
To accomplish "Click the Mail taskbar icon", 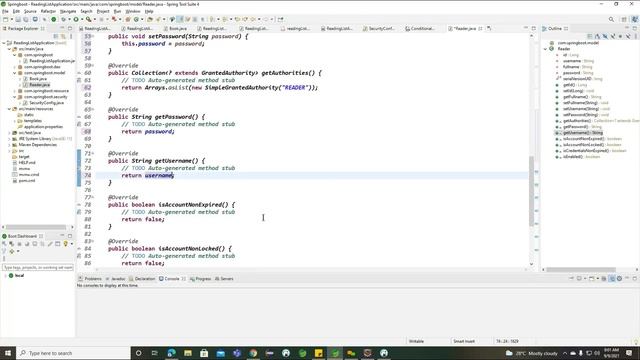I will (x=220, y=353).
